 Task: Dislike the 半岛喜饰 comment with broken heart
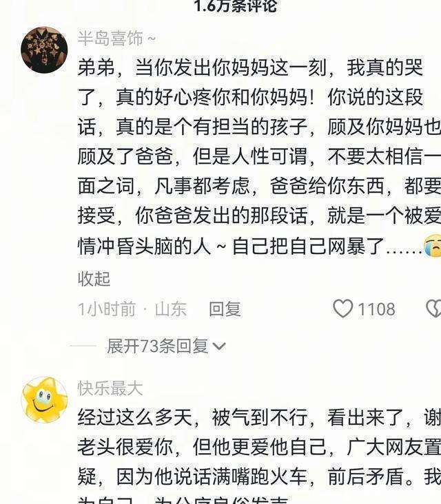point(433,309)
